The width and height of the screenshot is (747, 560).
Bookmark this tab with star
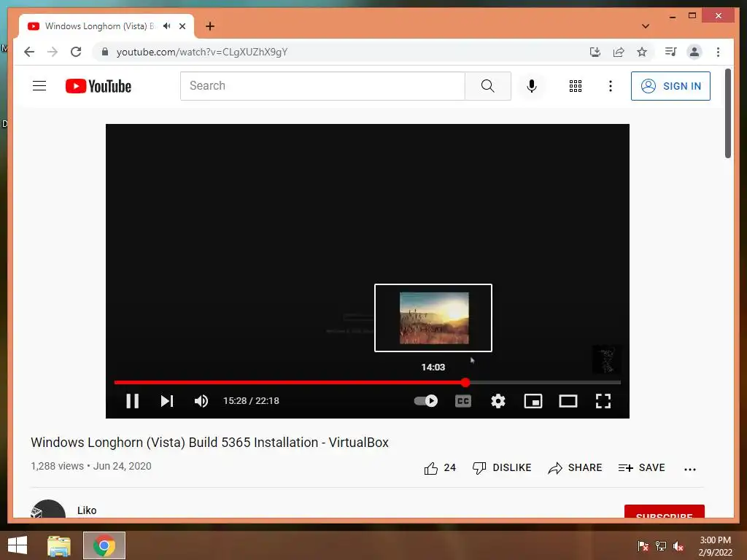tap(642, 52)
